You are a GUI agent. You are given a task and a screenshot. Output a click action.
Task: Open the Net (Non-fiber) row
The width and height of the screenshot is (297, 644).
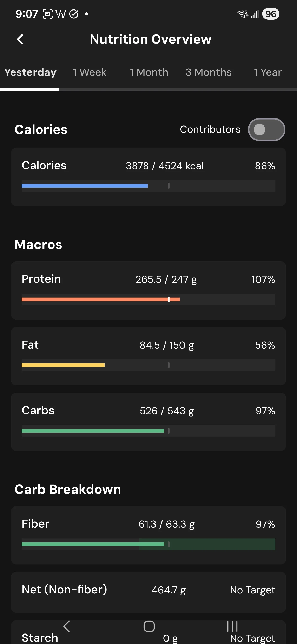coord(148,592)
